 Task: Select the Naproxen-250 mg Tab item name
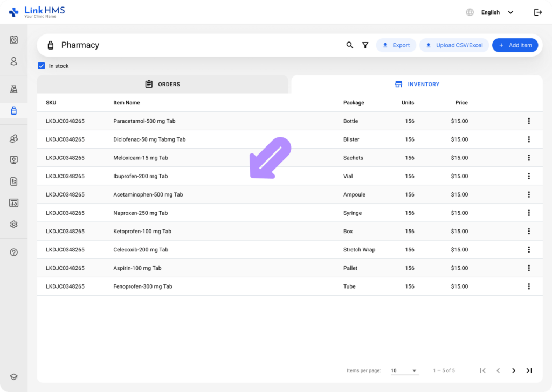click(x=141, y=213)
